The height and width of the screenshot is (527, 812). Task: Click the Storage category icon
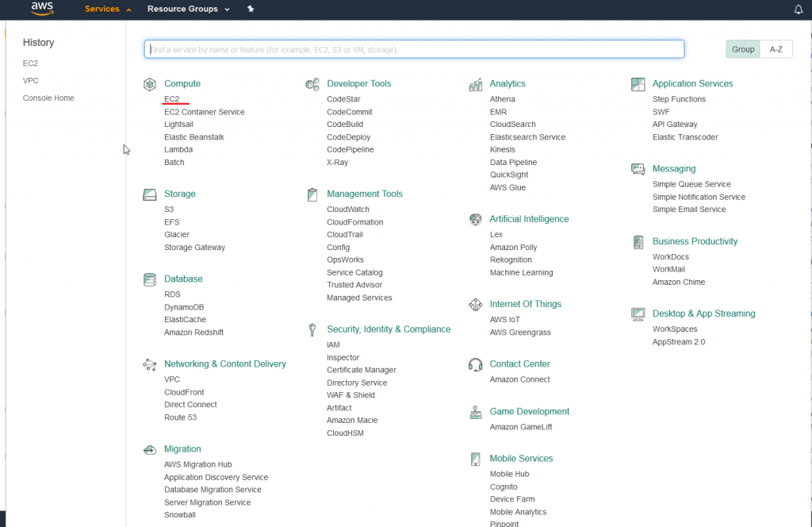tap(150, 194)
